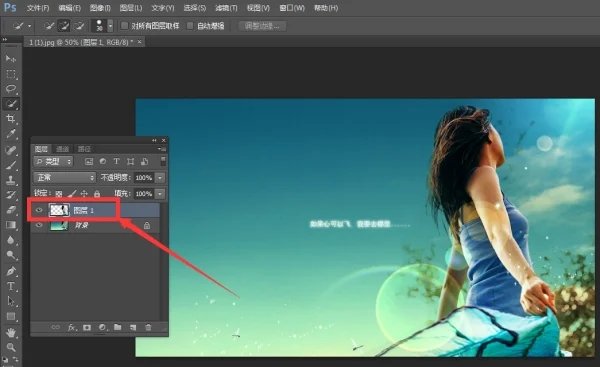Toggle lock position icon
600x367 pixels.
pyautogui.click(x=84, y=194)
